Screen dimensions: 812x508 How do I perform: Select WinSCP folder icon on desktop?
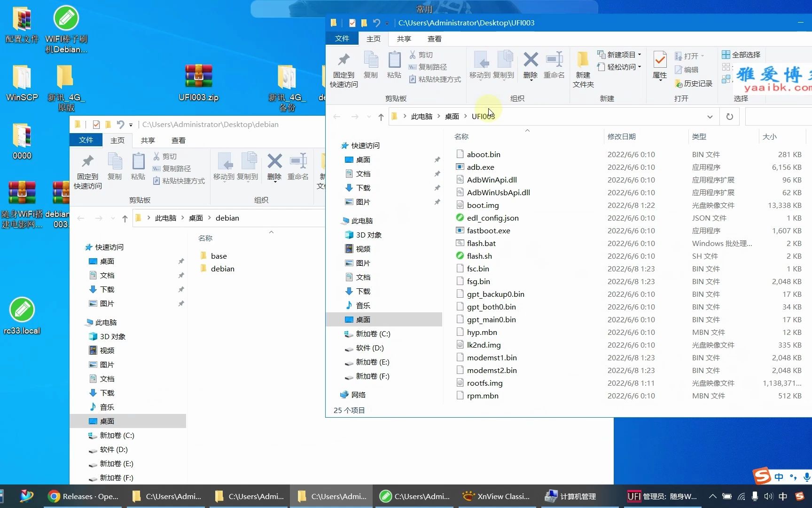pyautogui.click(x=22, y=83)
